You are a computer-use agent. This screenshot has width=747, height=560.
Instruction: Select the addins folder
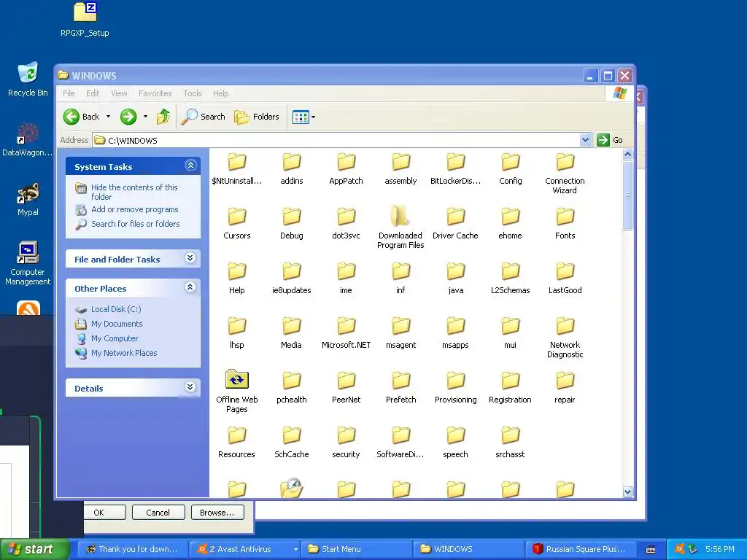[x=292, y=169]
